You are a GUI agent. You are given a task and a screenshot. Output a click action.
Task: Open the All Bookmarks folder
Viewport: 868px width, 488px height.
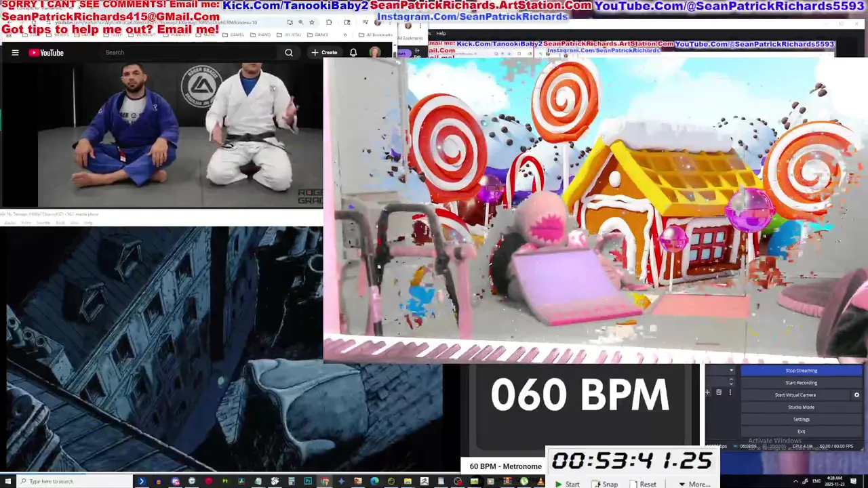[376, 35]
